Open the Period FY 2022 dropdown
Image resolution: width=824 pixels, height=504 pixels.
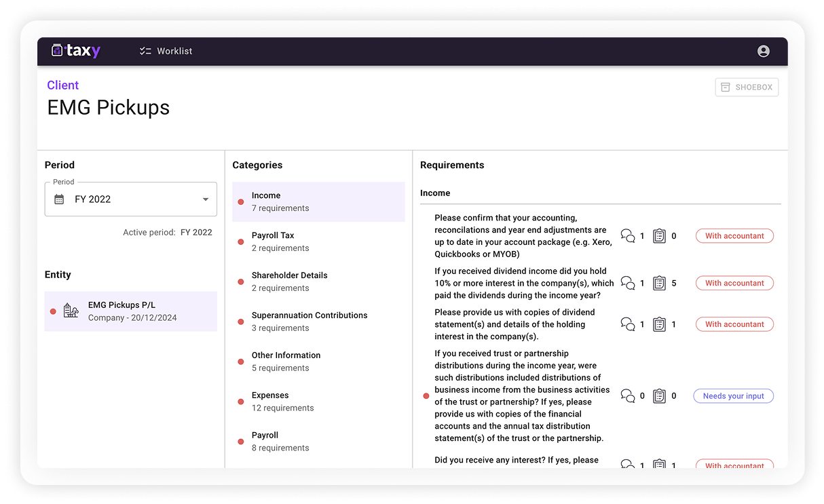[131, 199]
